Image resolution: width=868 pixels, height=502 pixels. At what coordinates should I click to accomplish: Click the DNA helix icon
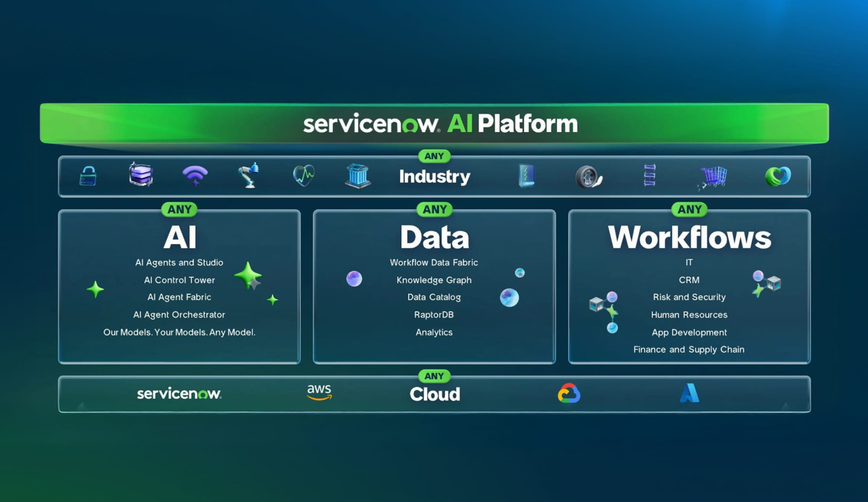click(650, 175)
